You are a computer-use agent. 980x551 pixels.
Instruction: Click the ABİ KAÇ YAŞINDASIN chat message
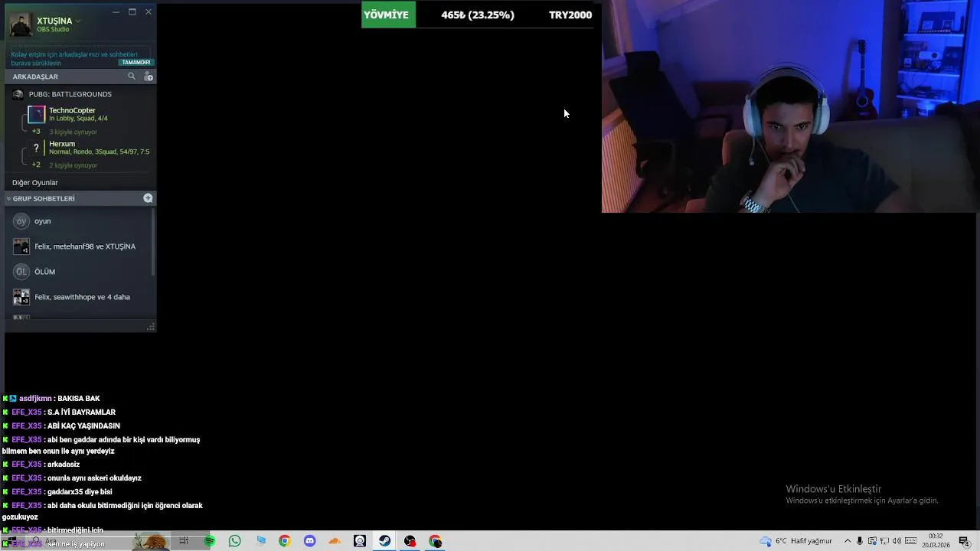tap(61, 426)
